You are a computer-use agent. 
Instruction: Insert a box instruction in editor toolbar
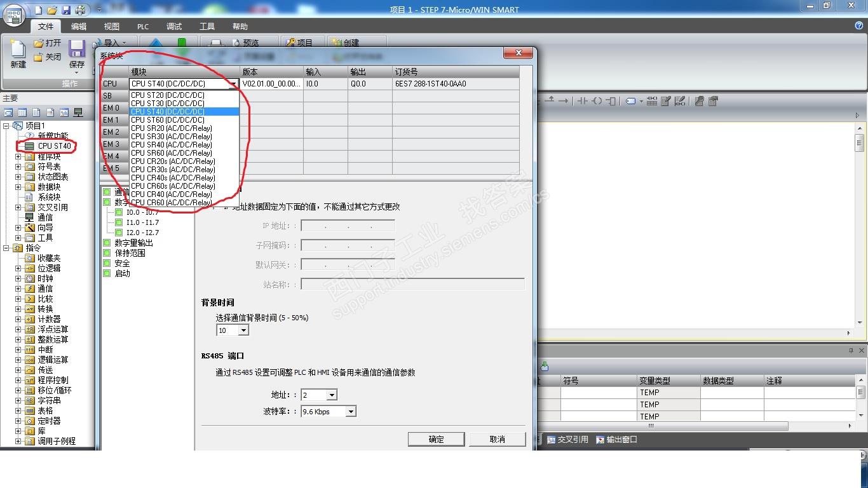pos(611,101)
